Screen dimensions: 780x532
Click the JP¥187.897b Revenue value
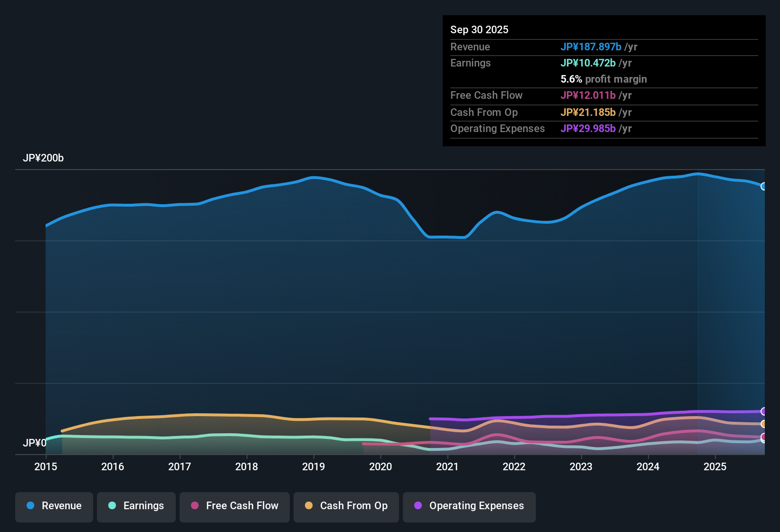[x=591, y=47]
